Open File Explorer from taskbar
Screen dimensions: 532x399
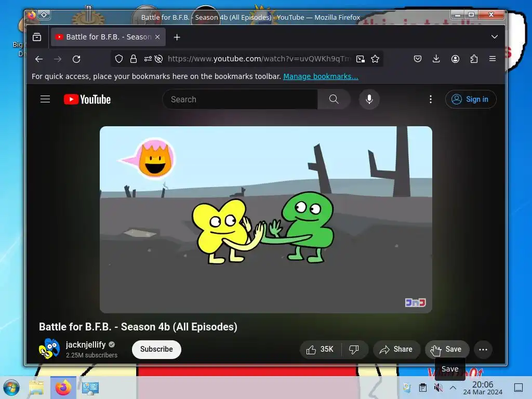pos(36,388)
